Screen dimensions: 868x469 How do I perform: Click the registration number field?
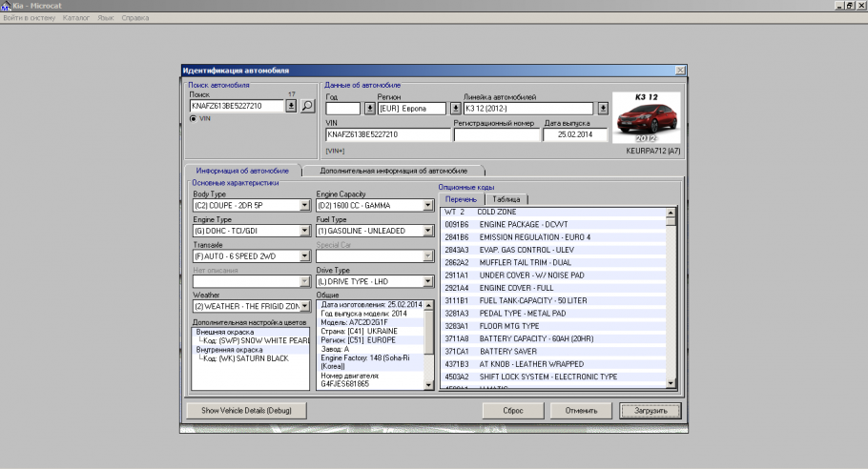497,134
